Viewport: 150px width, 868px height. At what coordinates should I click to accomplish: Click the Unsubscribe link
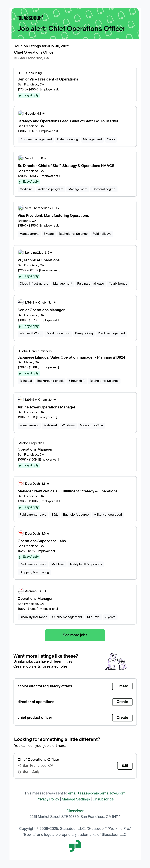pyautogui.click(x=103, y=799)
